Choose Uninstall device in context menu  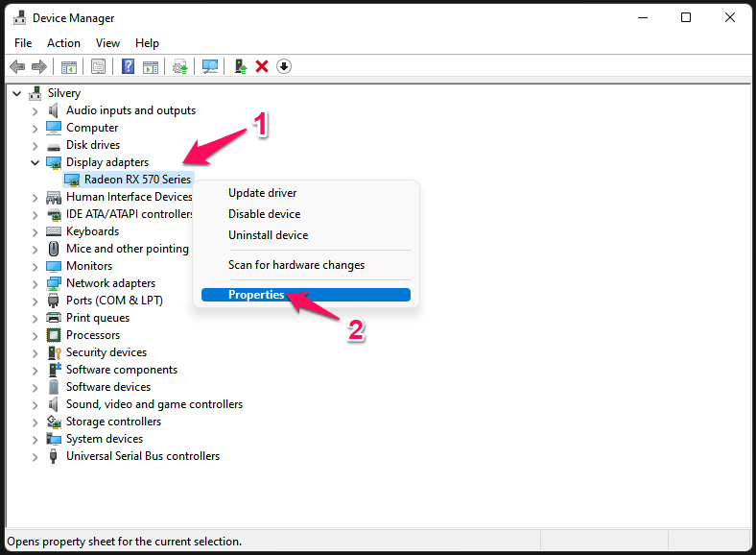(306, 235)
